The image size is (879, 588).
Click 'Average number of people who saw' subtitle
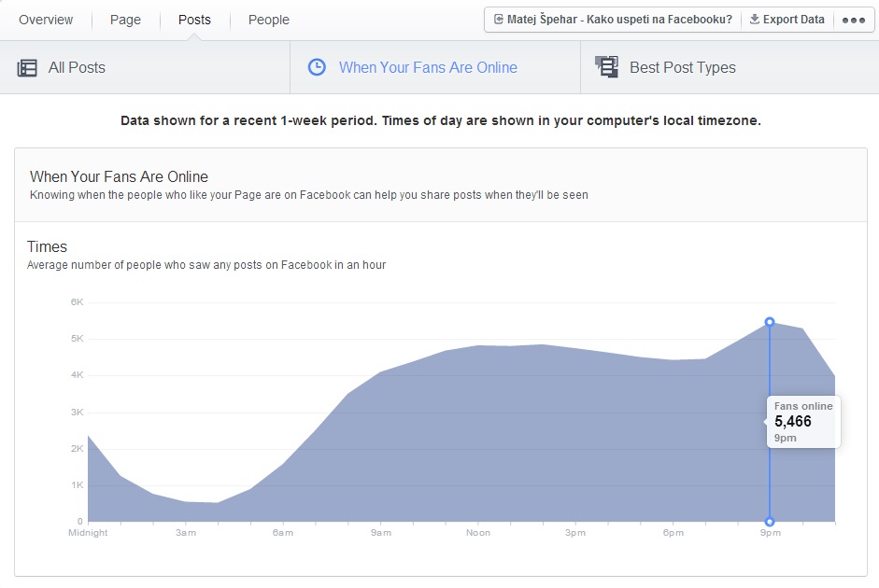click(206, 265)
